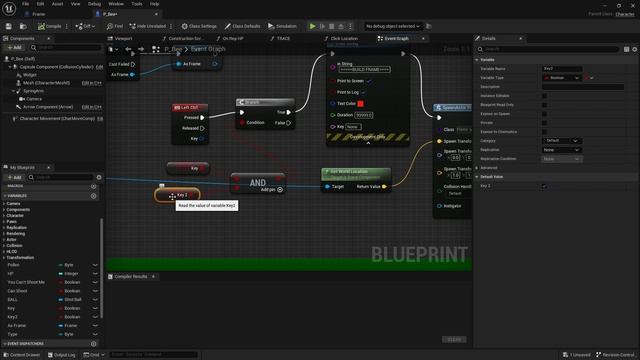Add a new component

click(x=14, y=48)
